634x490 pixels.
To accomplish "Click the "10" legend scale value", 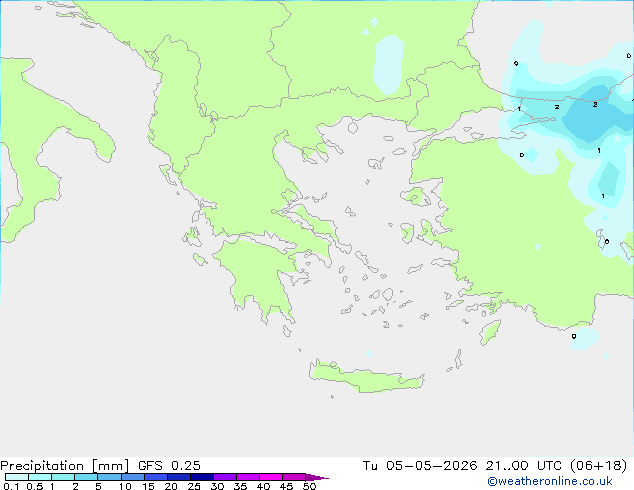I will [125, 486].
